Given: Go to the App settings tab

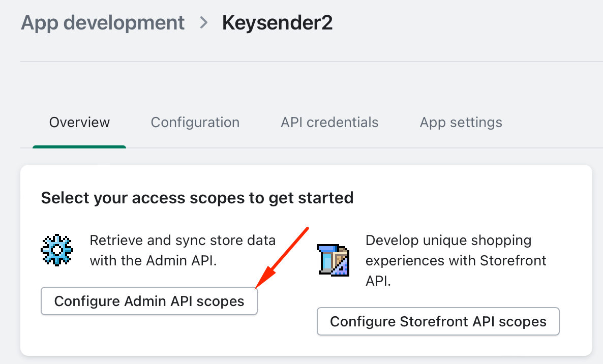Looking at the screenshot, I should coord(461,122).
